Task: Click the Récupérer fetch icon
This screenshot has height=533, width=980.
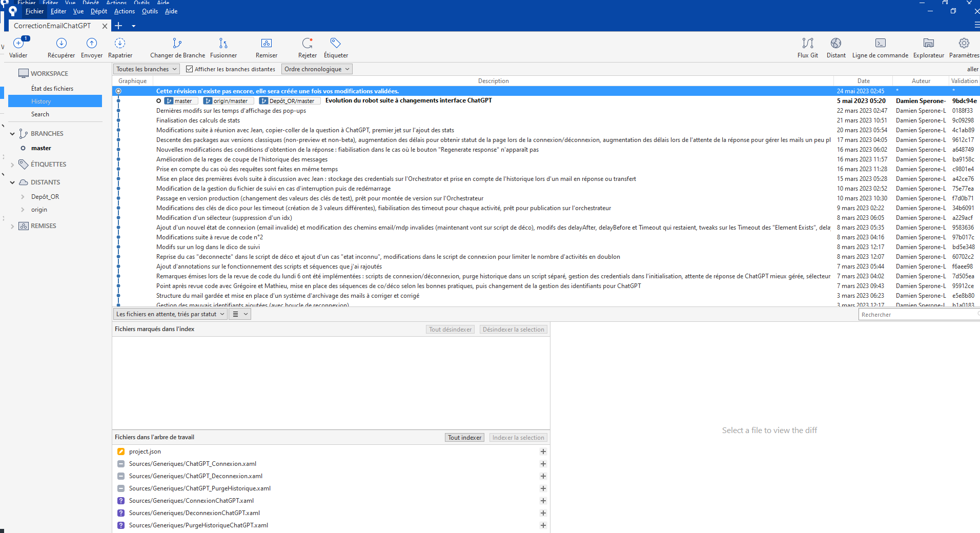Action: coord(61,44)
